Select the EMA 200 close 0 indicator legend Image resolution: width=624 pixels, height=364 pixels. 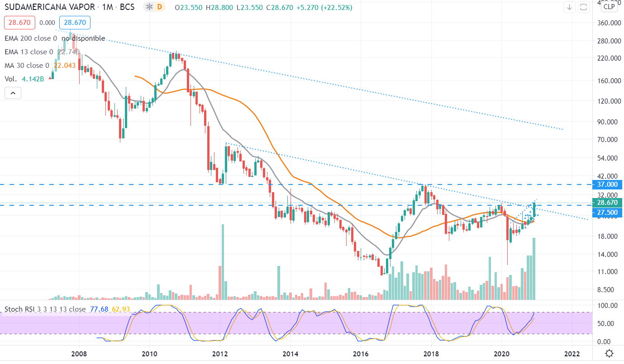pos(31,38)
